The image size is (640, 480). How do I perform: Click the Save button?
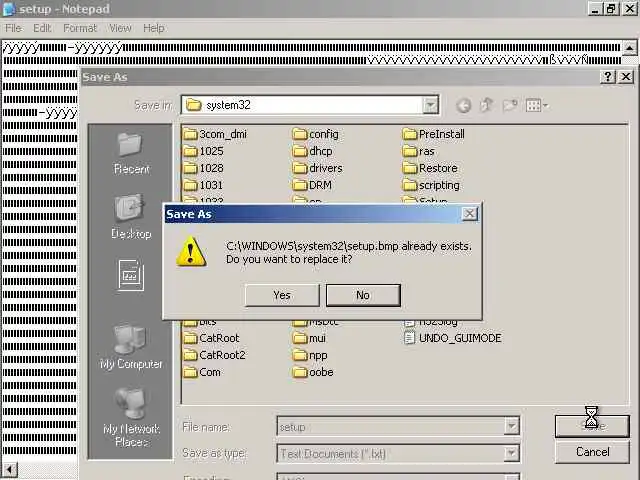coord(592,426)
